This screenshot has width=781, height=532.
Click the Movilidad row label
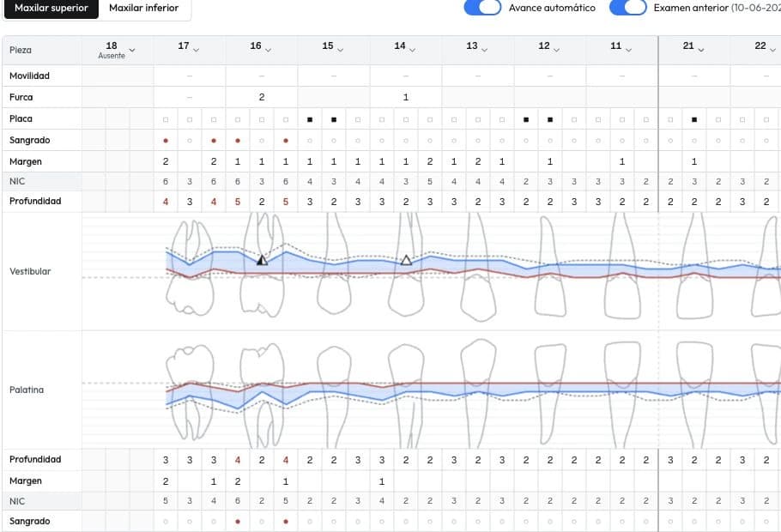pos(29,76)
